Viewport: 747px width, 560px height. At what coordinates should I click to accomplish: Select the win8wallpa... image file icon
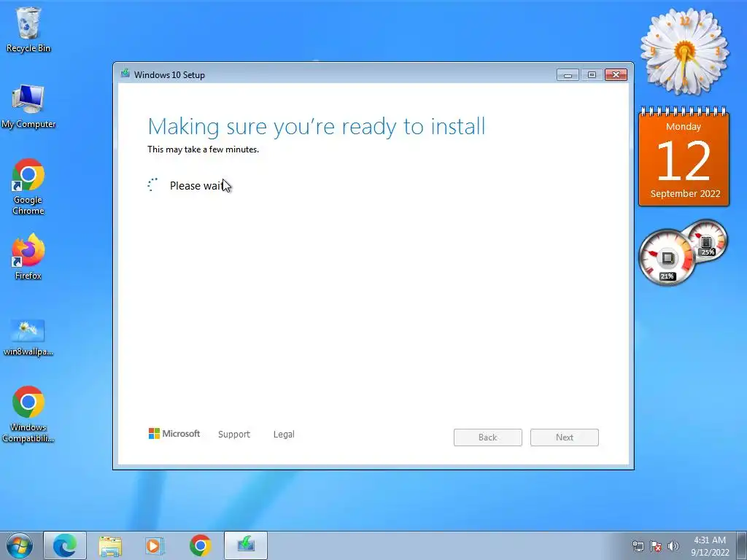click(x=28, y=338)
